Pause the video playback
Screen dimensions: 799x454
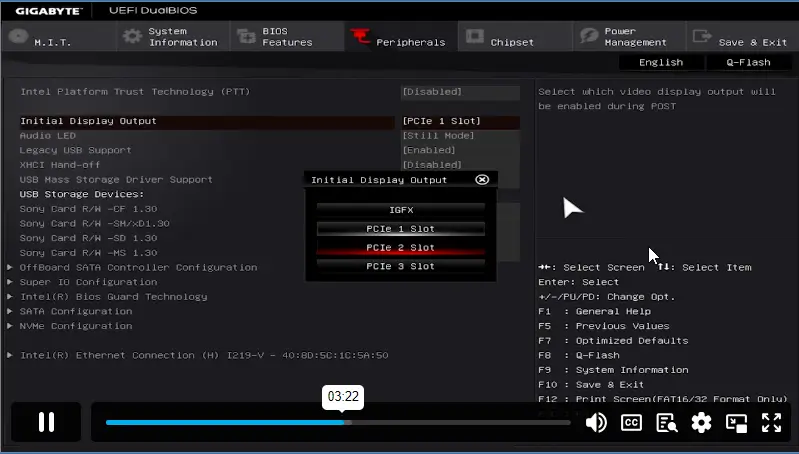(x=46, y=422)
